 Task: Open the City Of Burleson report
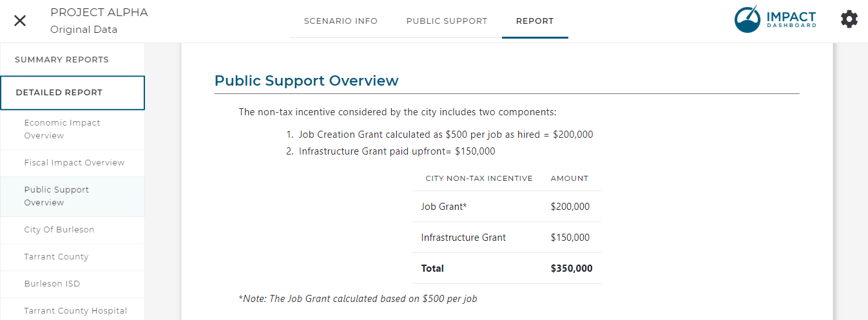(x=72, y=231)
